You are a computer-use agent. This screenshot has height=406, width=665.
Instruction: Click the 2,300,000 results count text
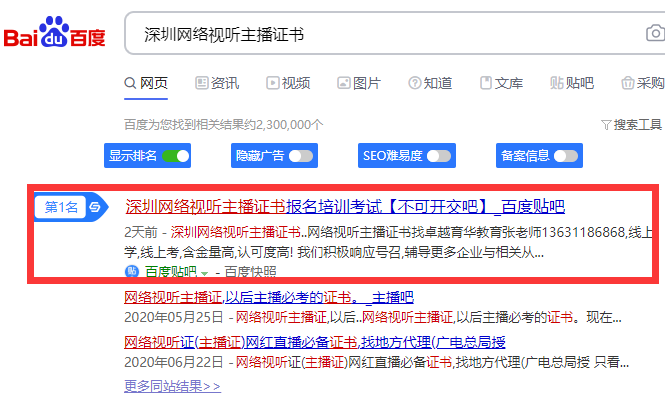pos(224,125)
